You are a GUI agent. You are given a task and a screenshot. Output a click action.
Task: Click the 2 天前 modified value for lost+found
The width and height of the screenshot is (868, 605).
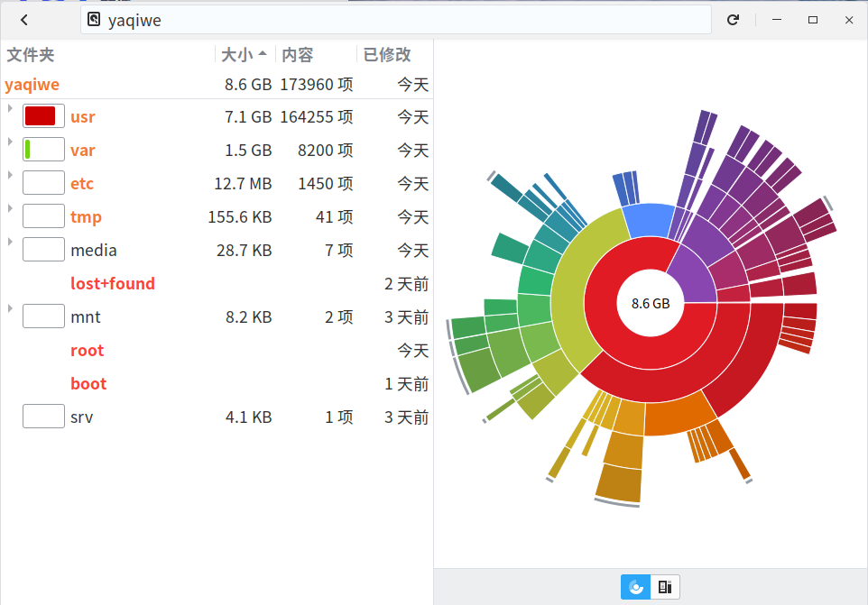[406, 284]
